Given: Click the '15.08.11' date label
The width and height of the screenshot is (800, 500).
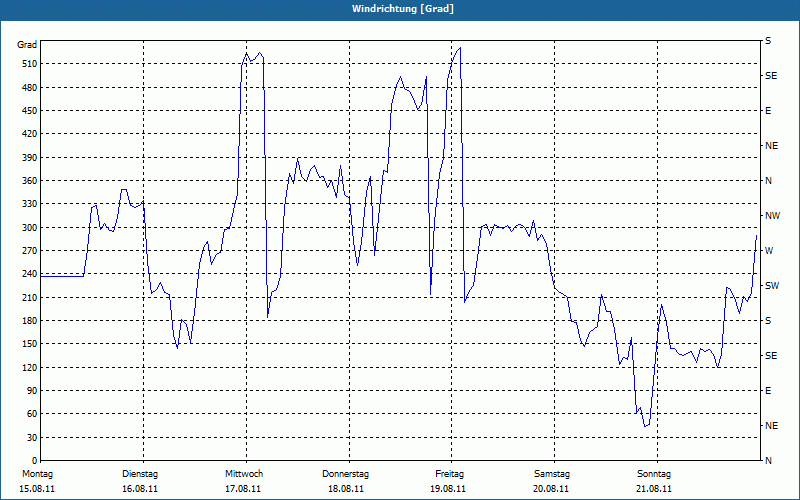Looking at the screenshot, I should click(x=37, y=489).
